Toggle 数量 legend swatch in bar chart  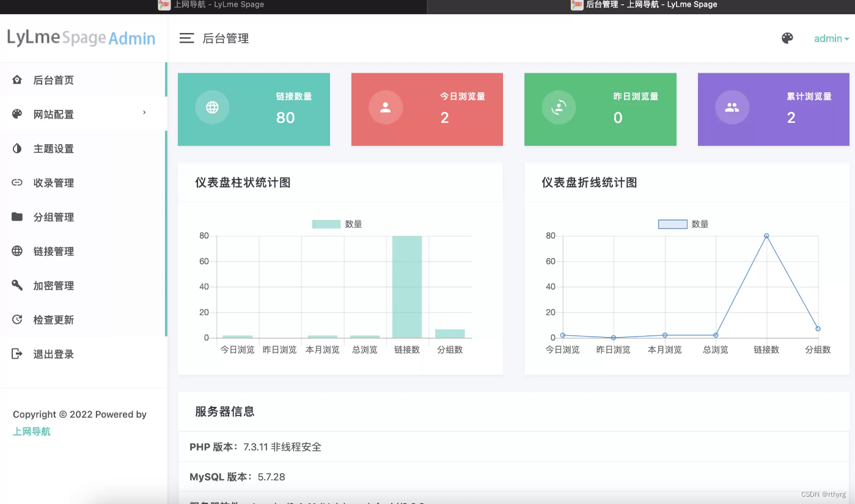point(326,224)
